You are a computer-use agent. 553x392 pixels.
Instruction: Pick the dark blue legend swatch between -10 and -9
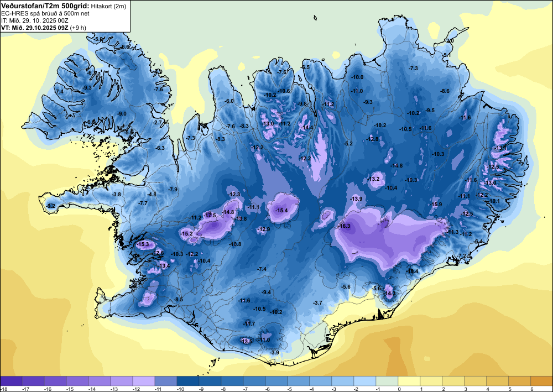(187, 381)
